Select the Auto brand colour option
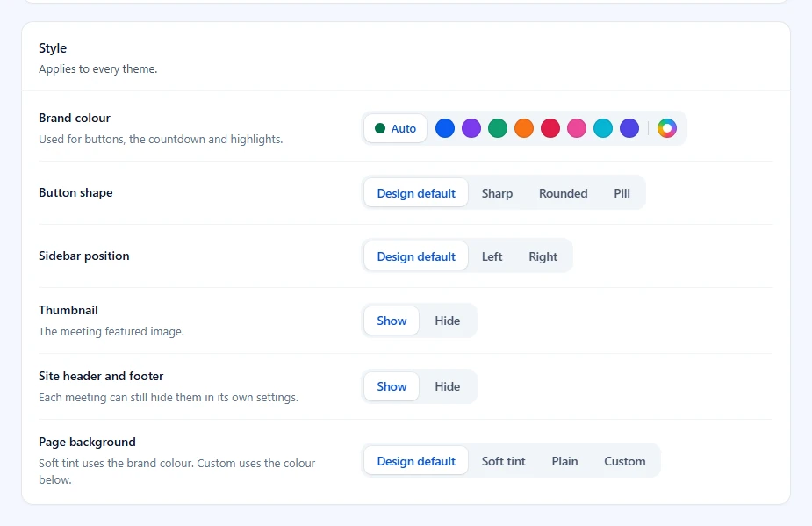 click(395, 128)
